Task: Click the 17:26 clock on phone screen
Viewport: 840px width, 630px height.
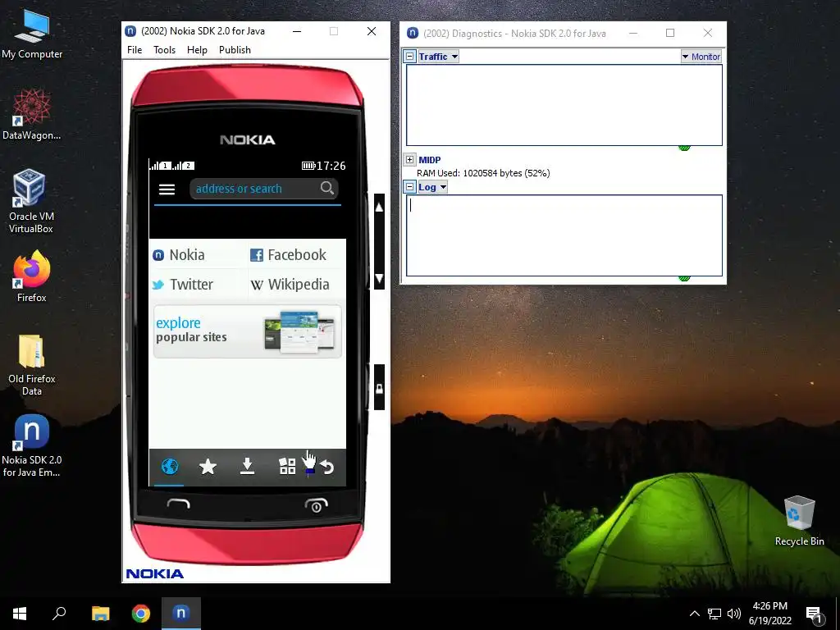Action: pos(331,166)
